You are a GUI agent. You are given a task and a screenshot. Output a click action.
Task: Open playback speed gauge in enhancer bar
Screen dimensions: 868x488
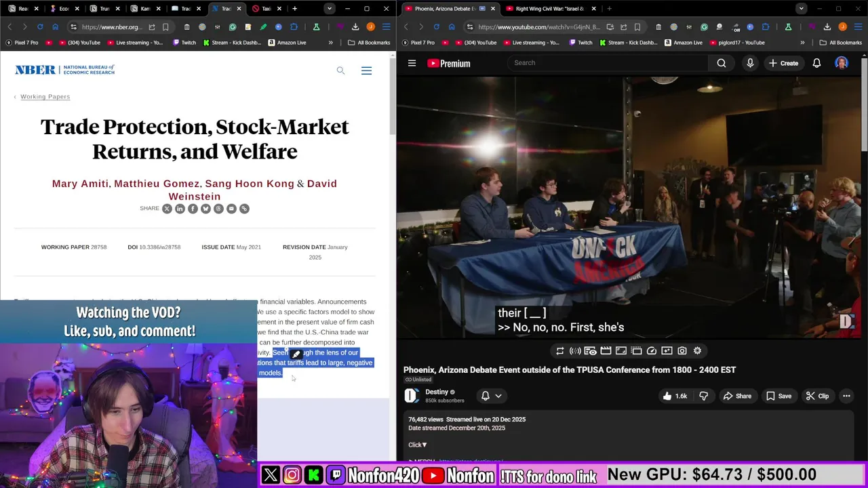(x=652, y=351)
